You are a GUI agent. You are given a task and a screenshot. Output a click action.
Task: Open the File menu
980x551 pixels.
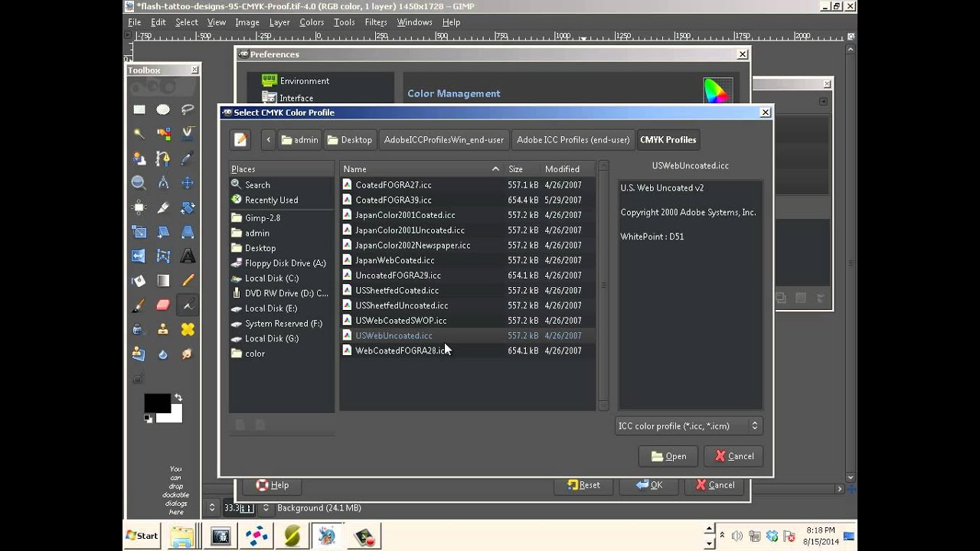pyautogui.click(x=135, y=22)
